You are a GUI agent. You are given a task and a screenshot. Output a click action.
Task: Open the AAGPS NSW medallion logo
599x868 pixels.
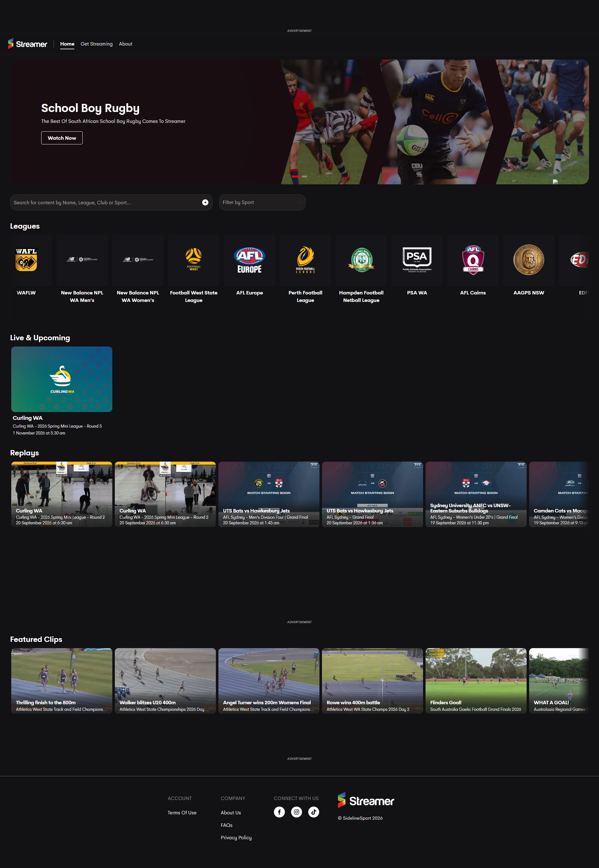[x=529, y=259]
